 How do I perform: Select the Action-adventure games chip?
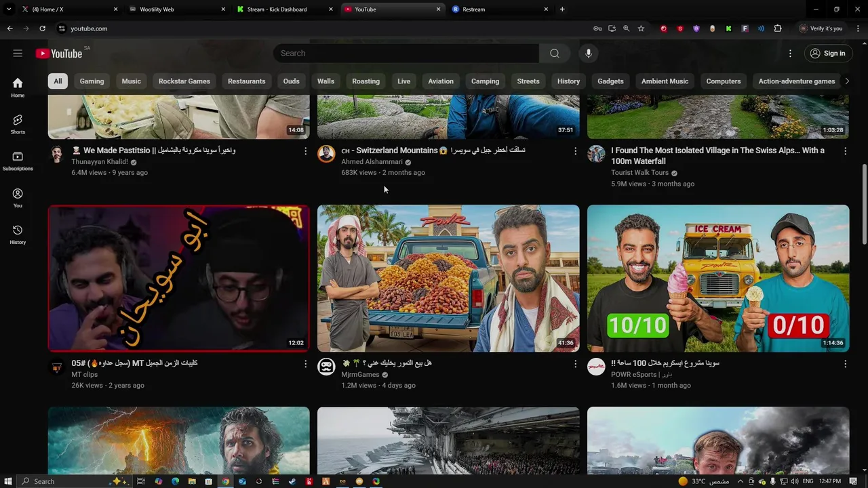pos(796,81)
